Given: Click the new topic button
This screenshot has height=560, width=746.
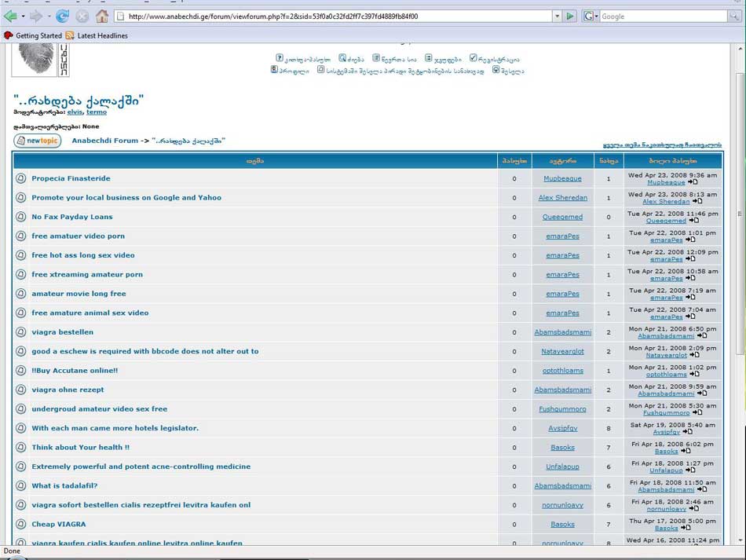Looking at the screenshot, I should click(37, 141).
